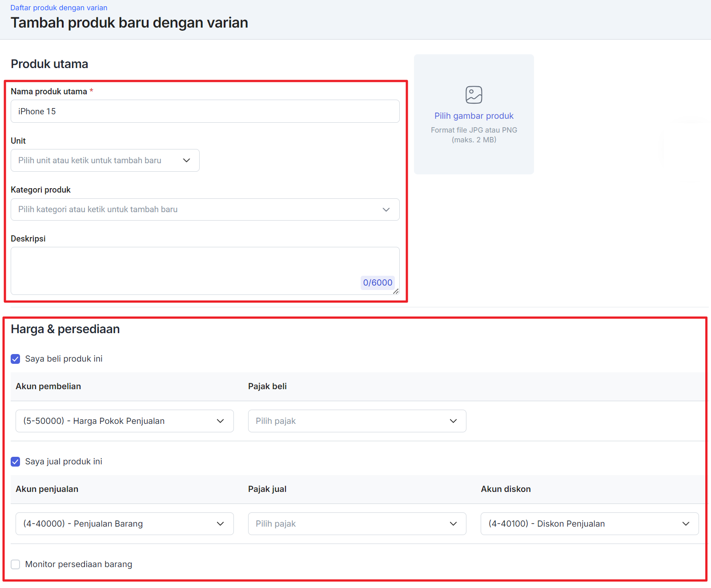This screenshot has width=711, height=588.
Task: Click the Nama produk utama input field
Action: tap(205, 111)
